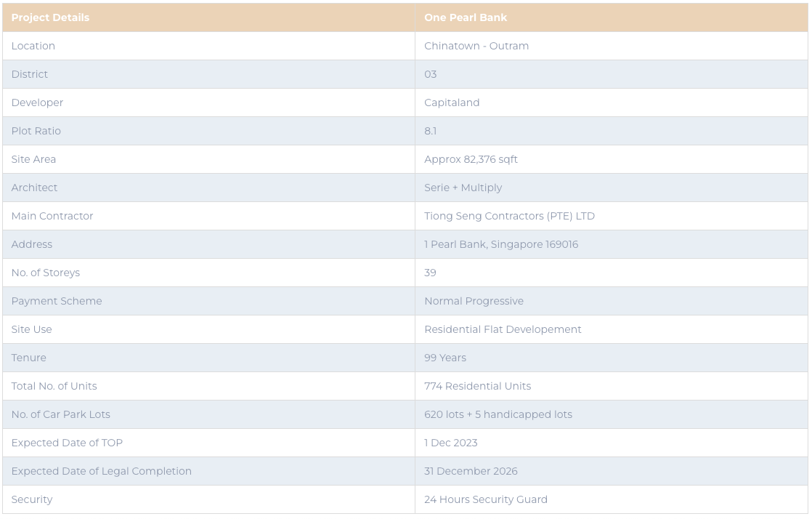Screen dimensions: 812x519
Task: Click the '99 Years' tenure value
Action: (445, 358)
